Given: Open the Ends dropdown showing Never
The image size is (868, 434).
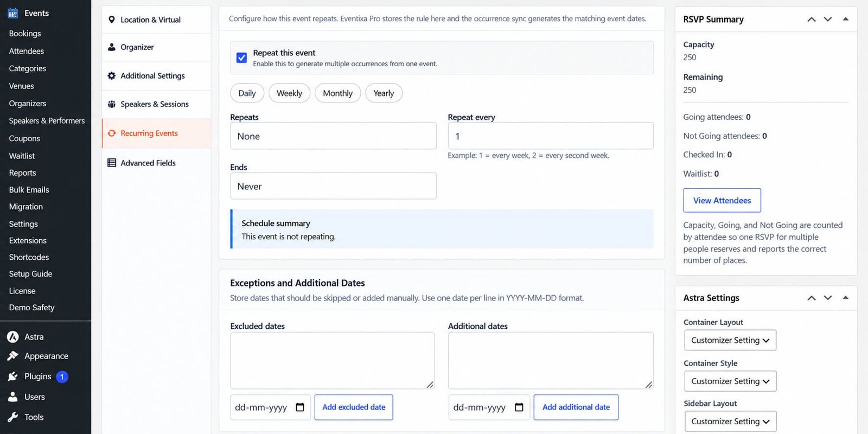Looking at the screenshot, I should tap(333, 186).
